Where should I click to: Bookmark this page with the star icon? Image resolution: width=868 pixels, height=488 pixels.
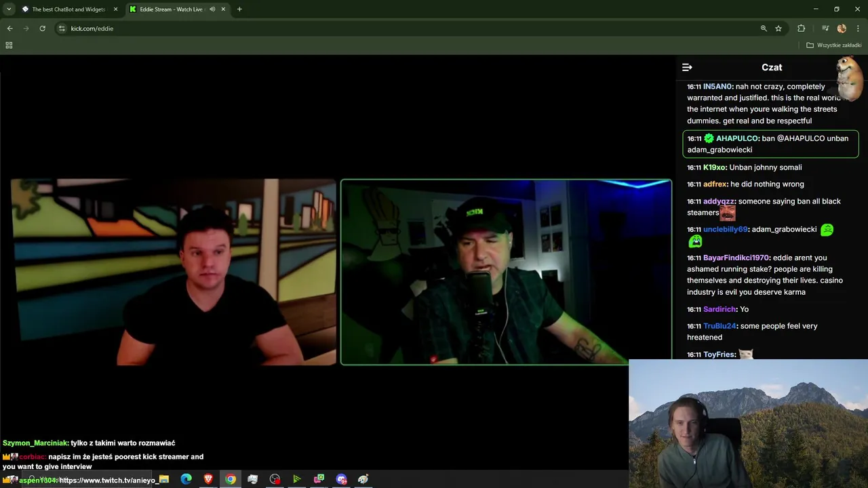click(x=778, y=28)
